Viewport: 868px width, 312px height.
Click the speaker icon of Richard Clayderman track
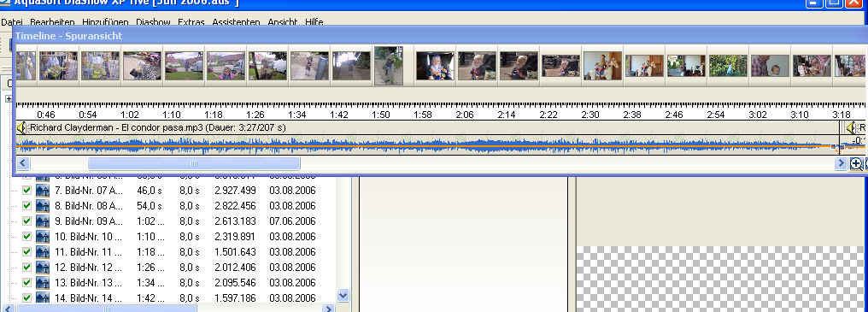[21, 128]
